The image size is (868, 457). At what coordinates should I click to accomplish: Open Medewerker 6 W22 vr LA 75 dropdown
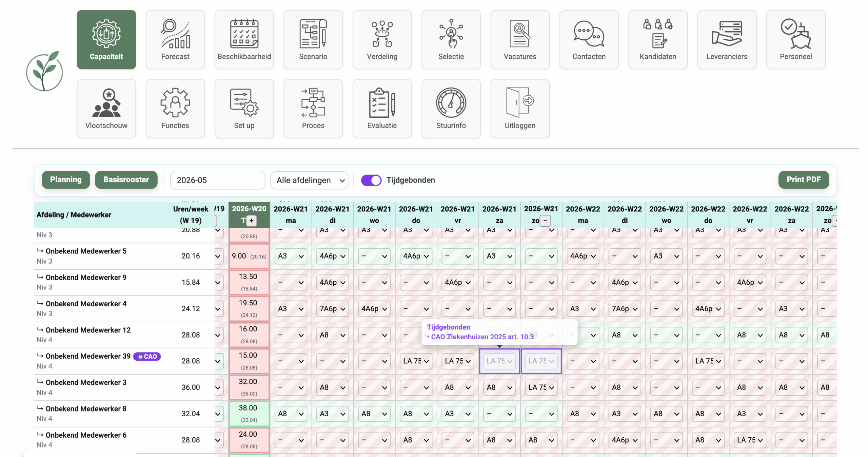point(750,440)
